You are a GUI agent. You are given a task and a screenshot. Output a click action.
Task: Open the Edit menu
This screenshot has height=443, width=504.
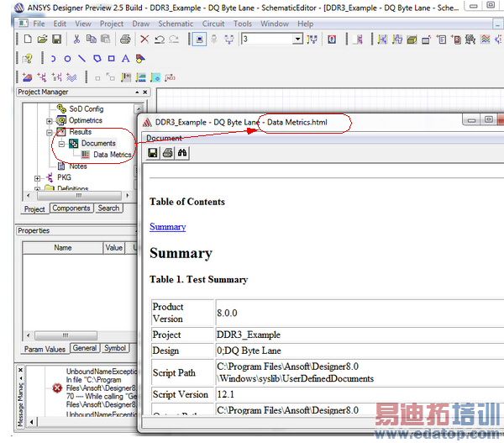(60, 24)
